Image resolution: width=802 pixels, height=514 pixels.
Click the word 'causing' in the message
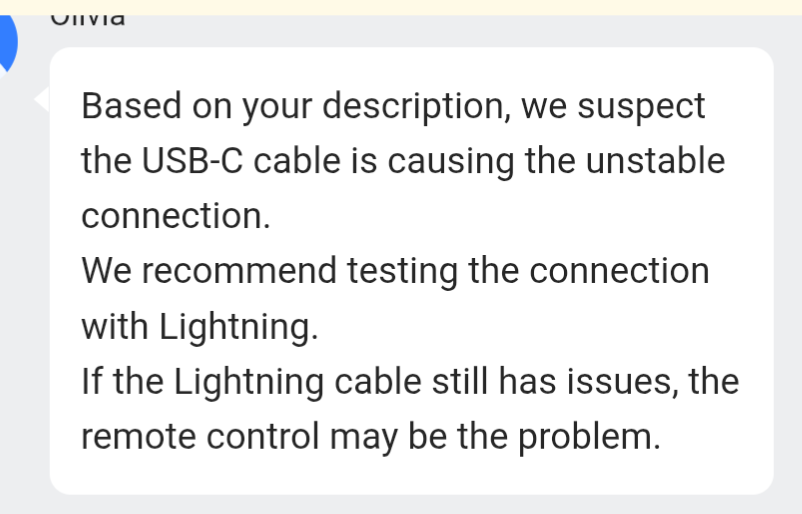point(451,162)
